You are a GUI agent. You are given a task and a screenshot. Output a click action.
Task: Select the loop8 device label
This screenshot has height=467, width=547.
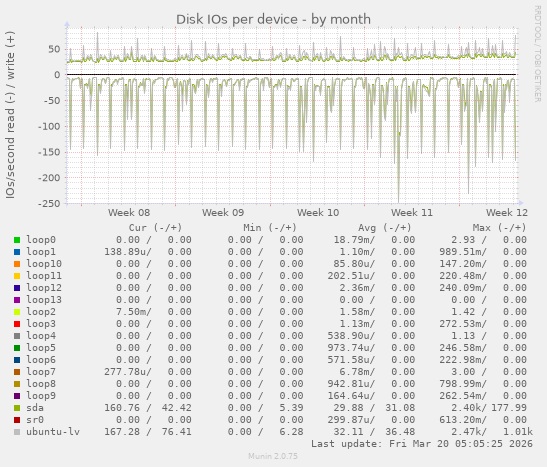(x=41, y=384)
